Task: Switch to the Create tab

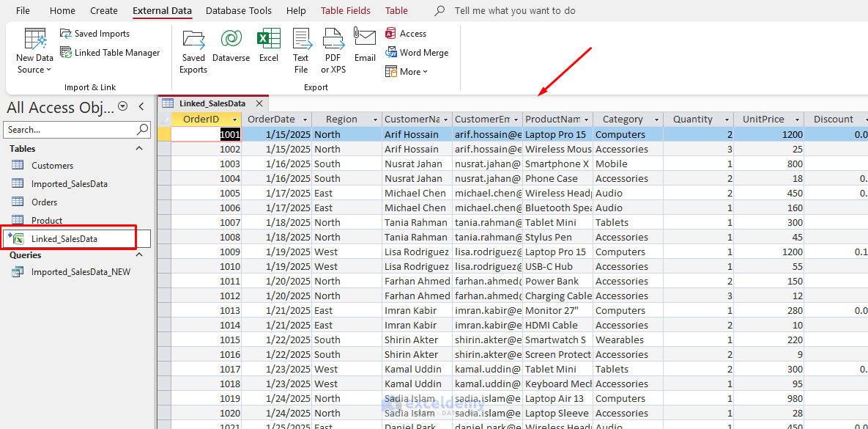Action: click(x=104, y=10)
